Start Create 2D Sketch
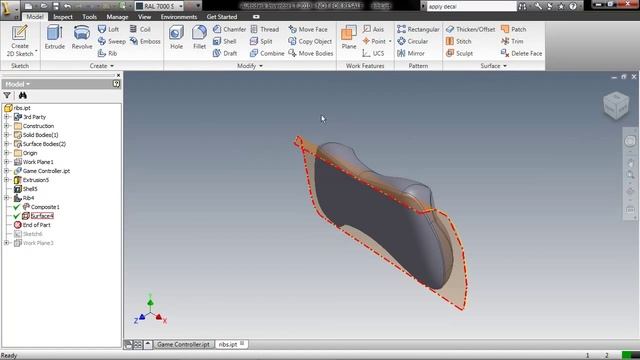The height and width of the screenshot is (360, 640). click(20, 40)
